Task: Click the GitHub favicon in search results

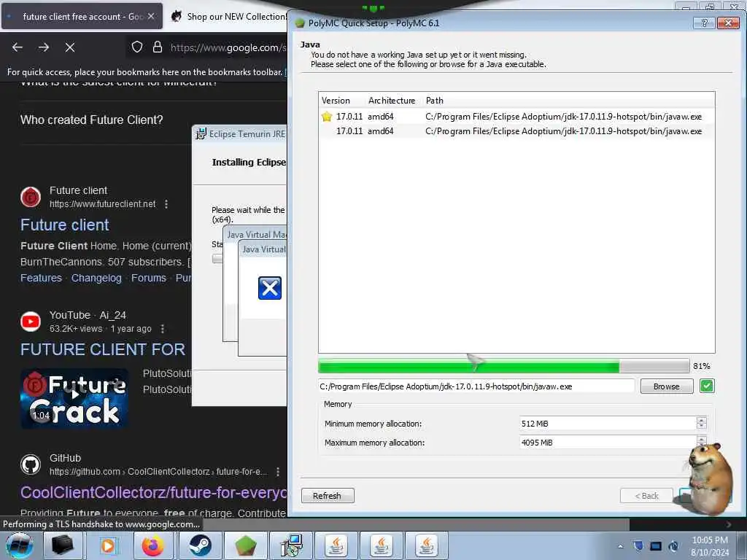Action: [x=31, y=464]
